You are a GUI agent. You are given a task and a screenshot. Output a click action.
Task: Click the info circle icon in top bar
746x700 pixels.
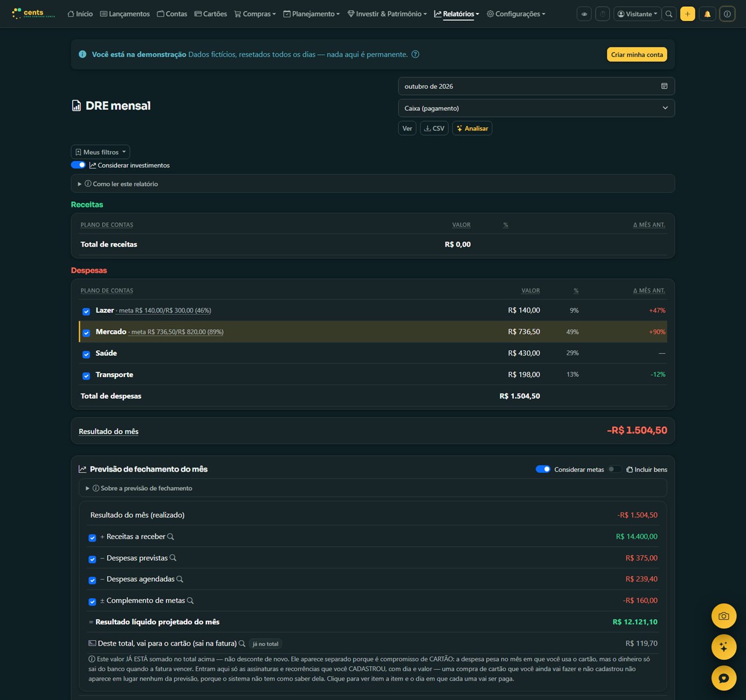coord(727,14)
